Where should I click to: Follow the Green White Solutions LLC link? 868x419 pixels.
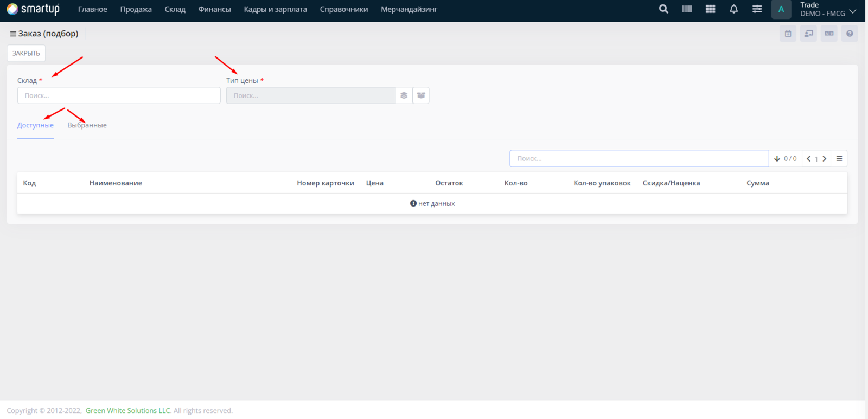click(x=127, y=411)
